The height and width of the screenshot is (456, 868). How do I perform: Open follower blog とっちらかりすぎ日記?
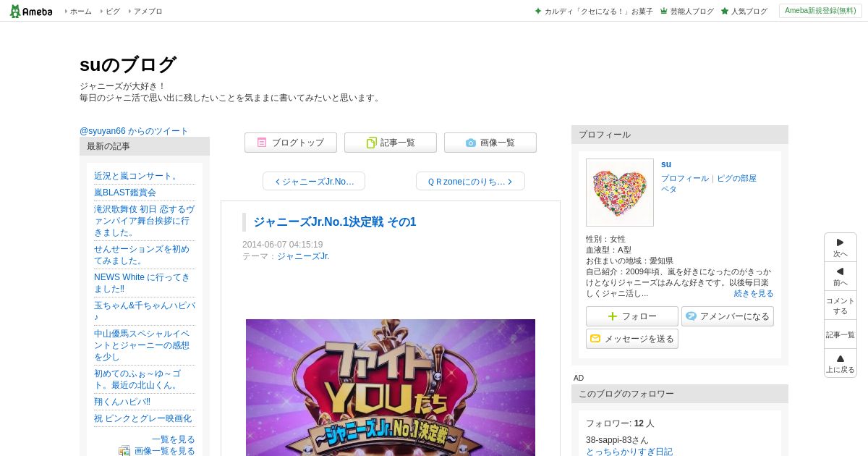point(629,452)
